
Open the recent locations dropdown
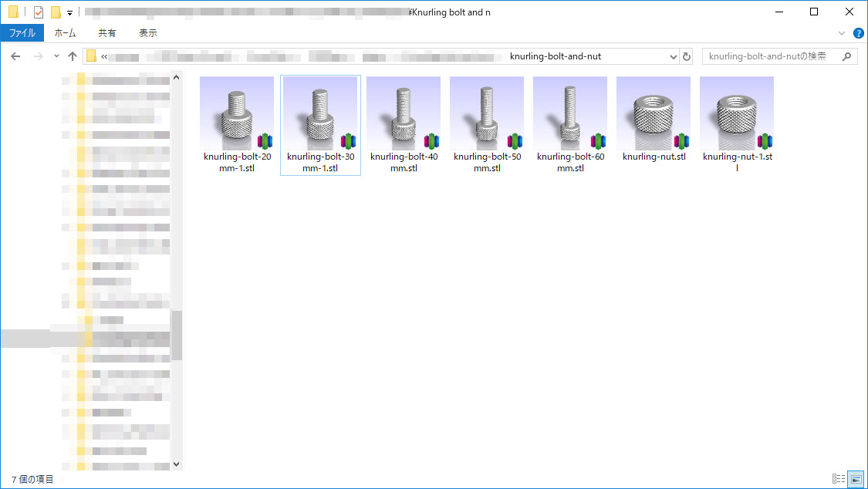point(56,56)
